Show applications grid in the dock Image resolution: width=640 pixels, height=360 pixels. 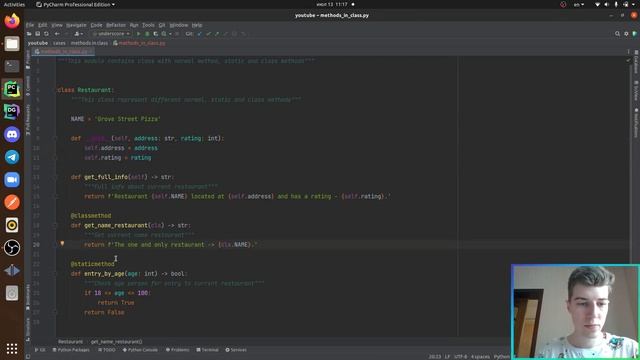pyautogui.click(x=12, y=348)
